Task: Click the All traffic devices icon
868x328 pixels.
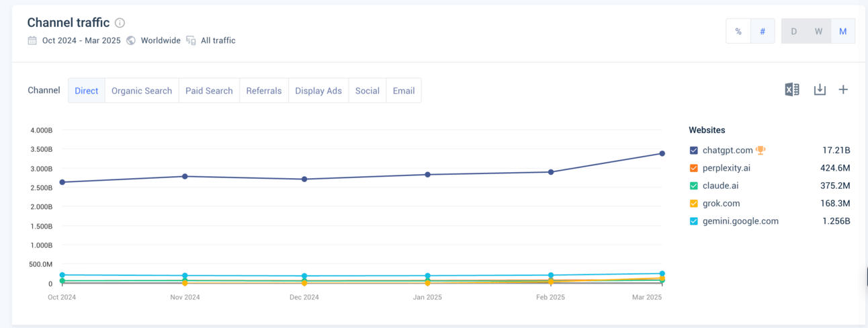Action: (x=191, y=40)
